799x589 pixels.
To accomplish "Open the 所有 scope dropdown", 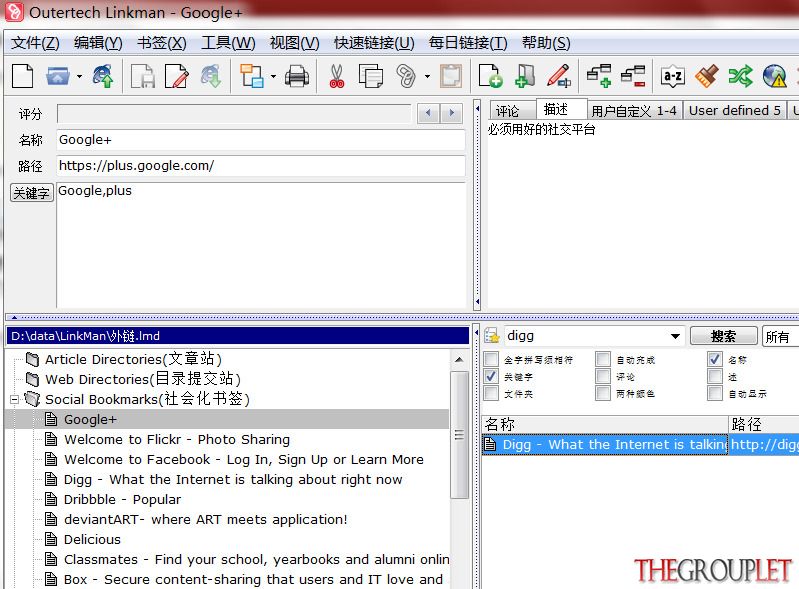I will pos(780,337).
